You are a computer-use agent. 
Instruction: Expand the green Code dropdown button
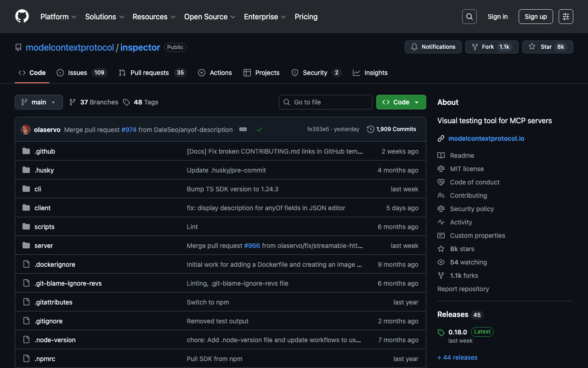[x=401, y=102]
